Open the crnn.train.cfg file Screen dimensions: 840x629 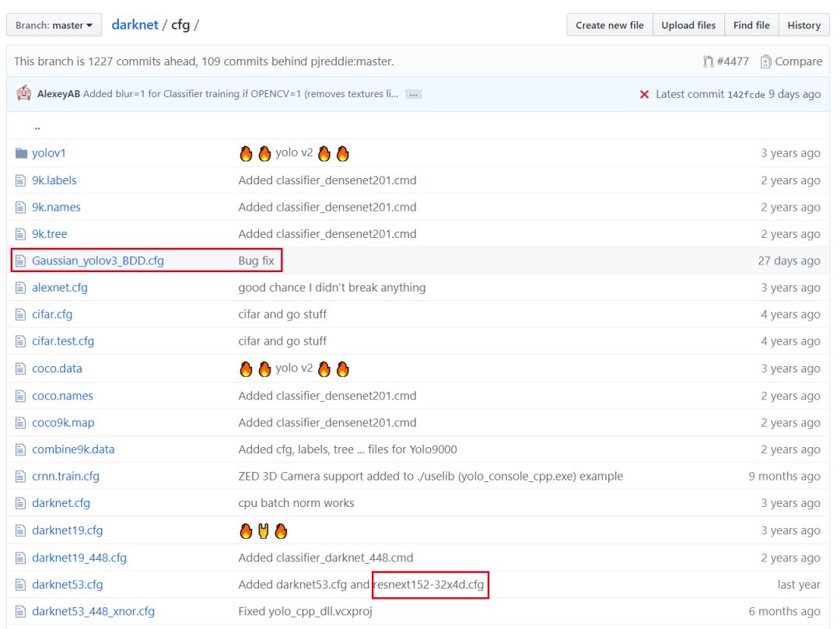coord(65,476)
